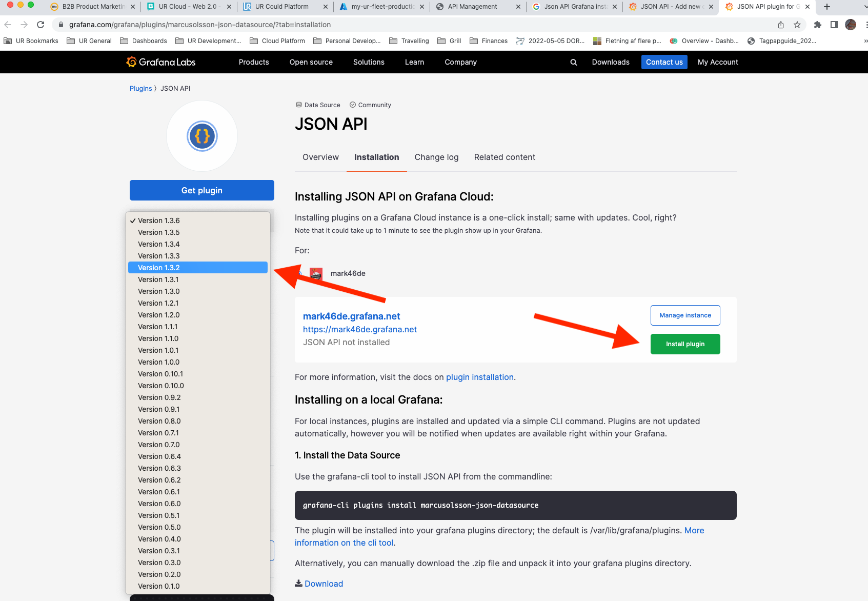The image size is (868, 601).
Task: Click the download icon next to Download link
Action: point(298,583)
